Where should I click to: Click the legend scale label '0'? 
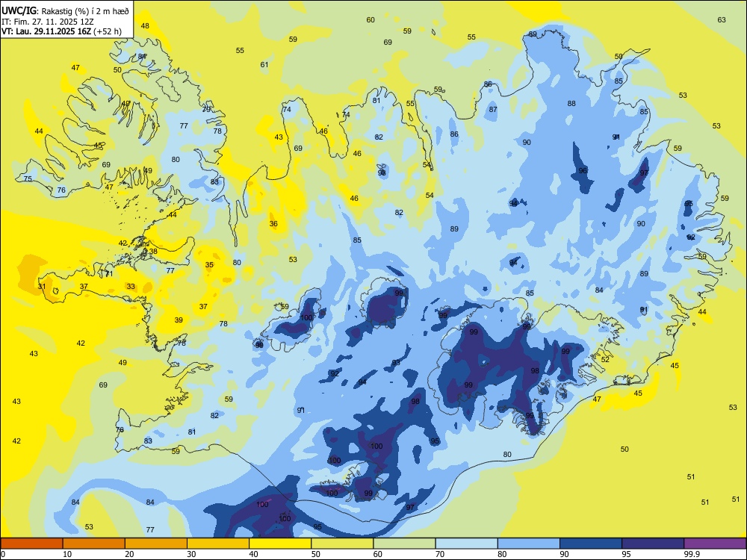[x=2, y=554]
